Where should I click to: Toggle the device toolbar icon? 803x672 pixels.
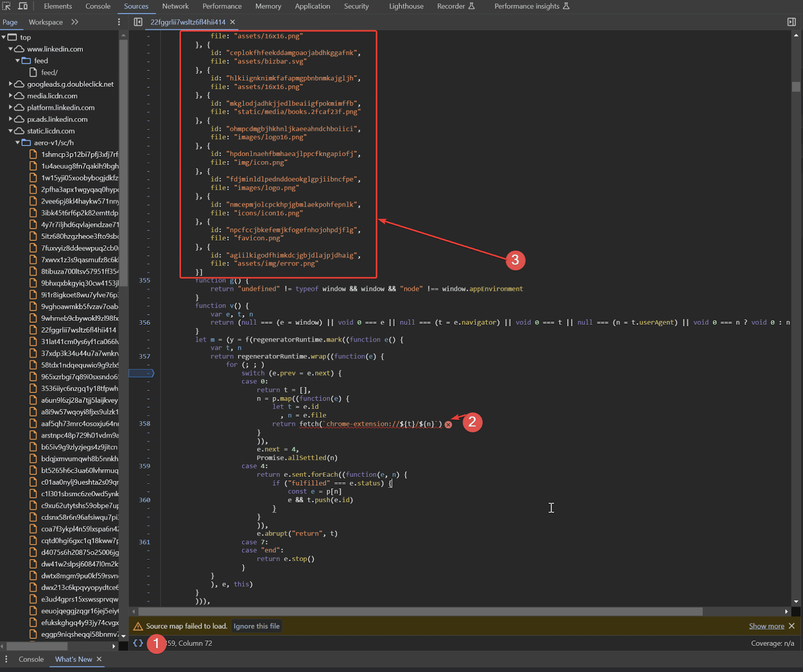click(x=23, y=6)
